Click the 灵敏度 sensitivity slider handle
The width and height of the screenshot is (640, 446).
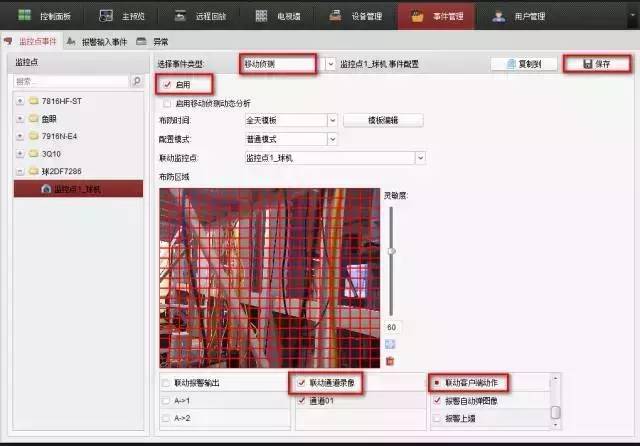392,250
